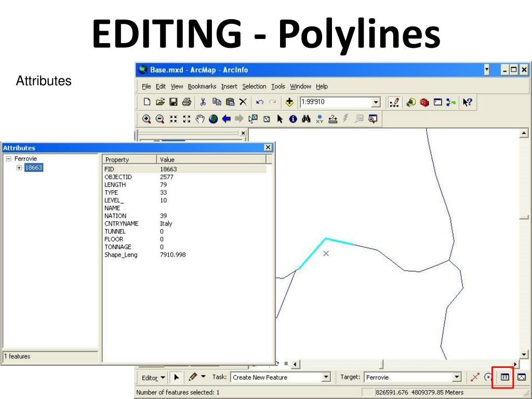This screenshot has width=532, height=399.
Task: Open Find with binoculars icon
Action: (306, 119)
